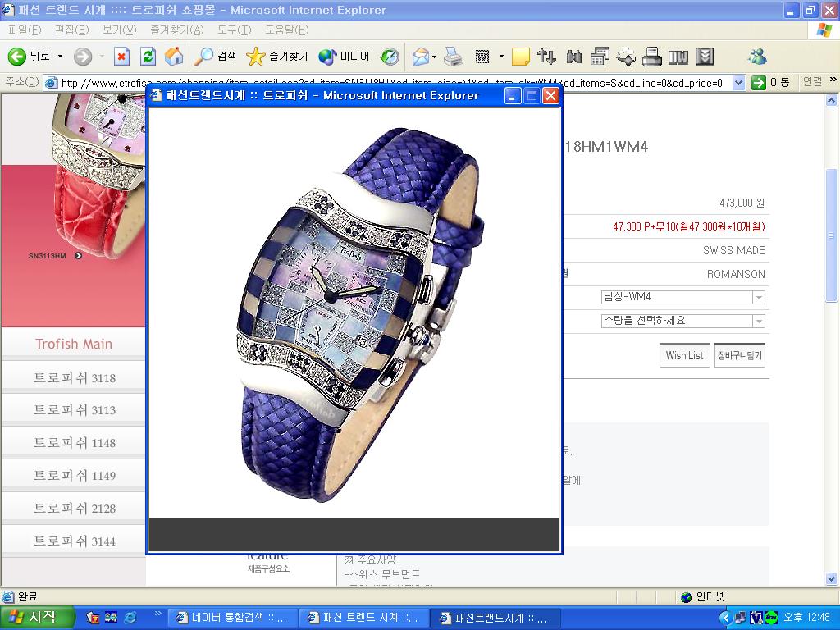This screenshot has height=630, width=840.
Task: Expand the quick launch overflow chevron
Action: click(x=157, y=614)
